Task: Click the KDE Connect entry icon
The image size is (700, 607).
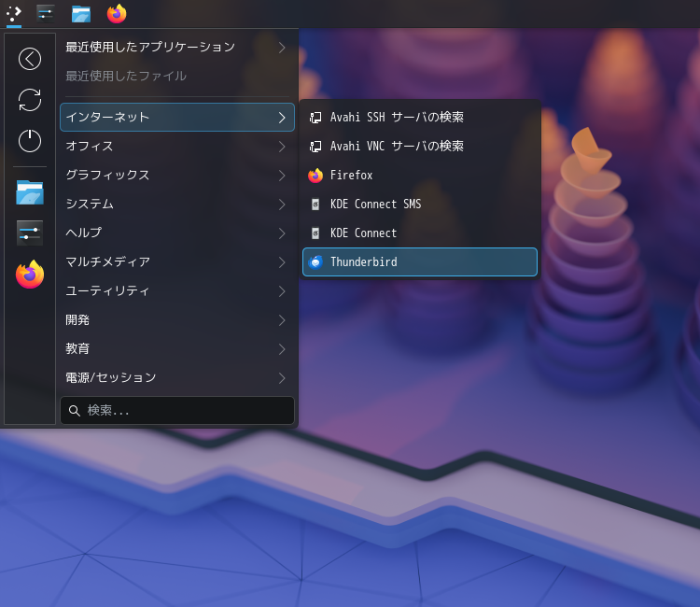Action: point(315,233)
